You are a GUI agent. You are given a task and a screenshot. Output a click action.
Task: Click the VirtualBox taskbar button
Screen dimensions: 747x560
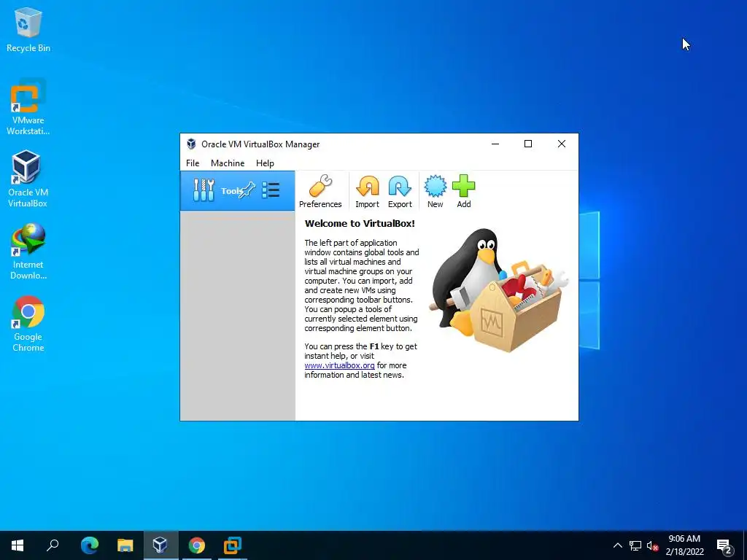[160, 545]
